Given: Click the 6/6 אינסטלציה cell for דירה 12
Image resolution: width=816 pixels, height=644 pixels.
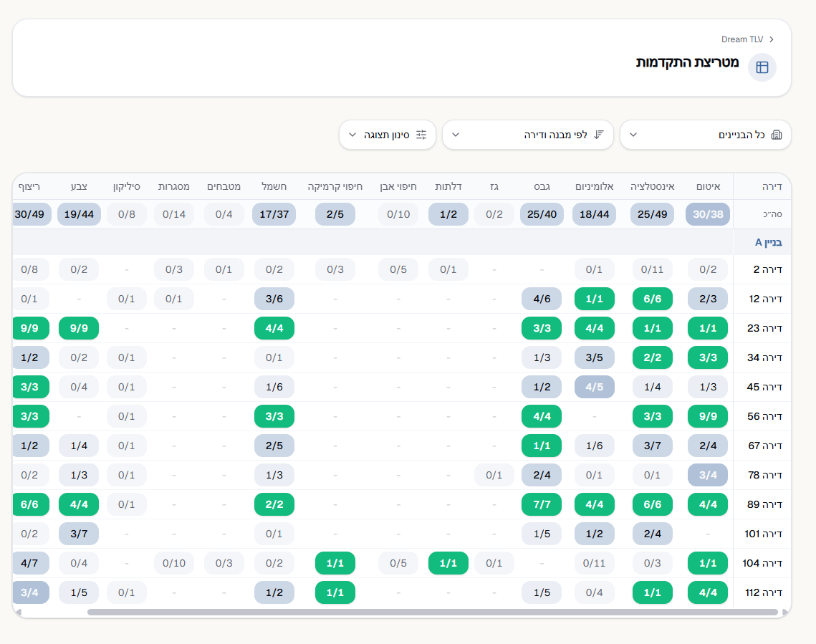Looking at the screenshot, I should pyautogui.click(x=652, y=299).
